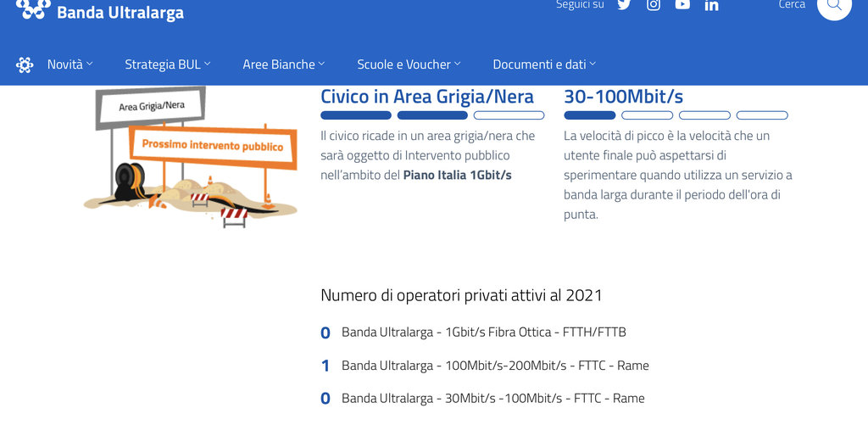Click the third empty segment under Civico heading

[509, 115]
